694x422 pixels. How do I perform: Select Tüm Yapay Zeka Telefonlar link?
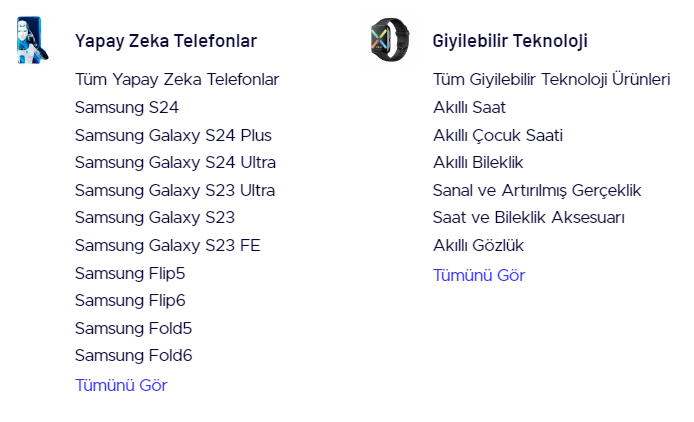(x=177, y=79)
